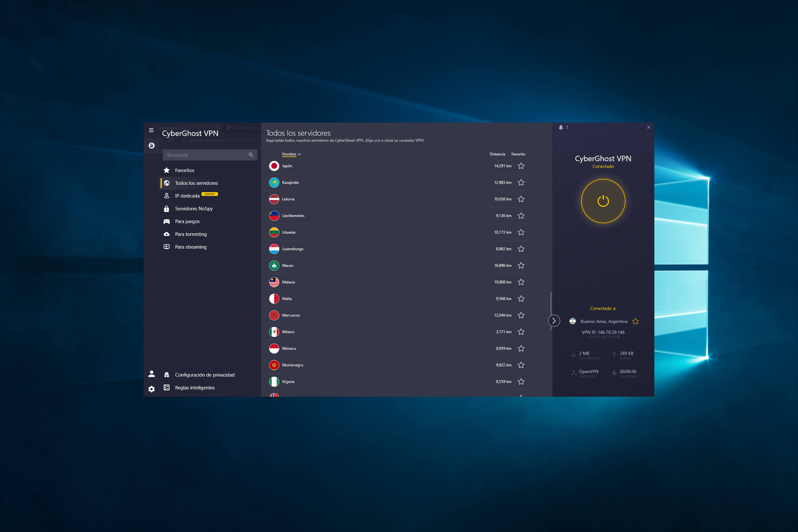Mark Japón as favorite
The height and width of the screenshot is (532, 798).
(521, 166)
